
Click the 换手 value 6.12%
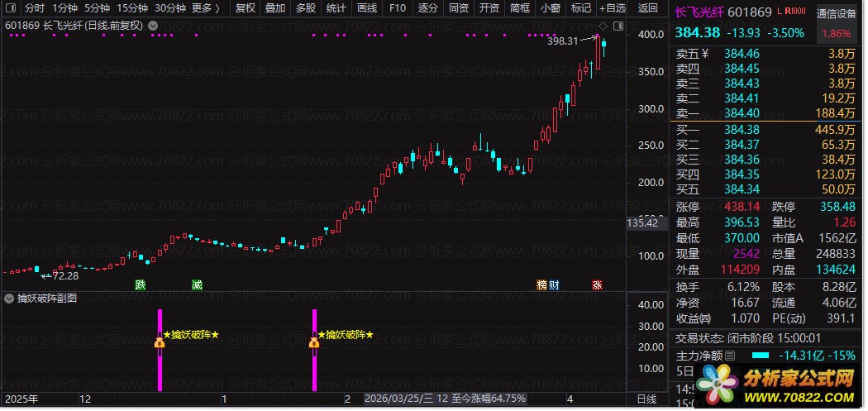pos(742,287)
